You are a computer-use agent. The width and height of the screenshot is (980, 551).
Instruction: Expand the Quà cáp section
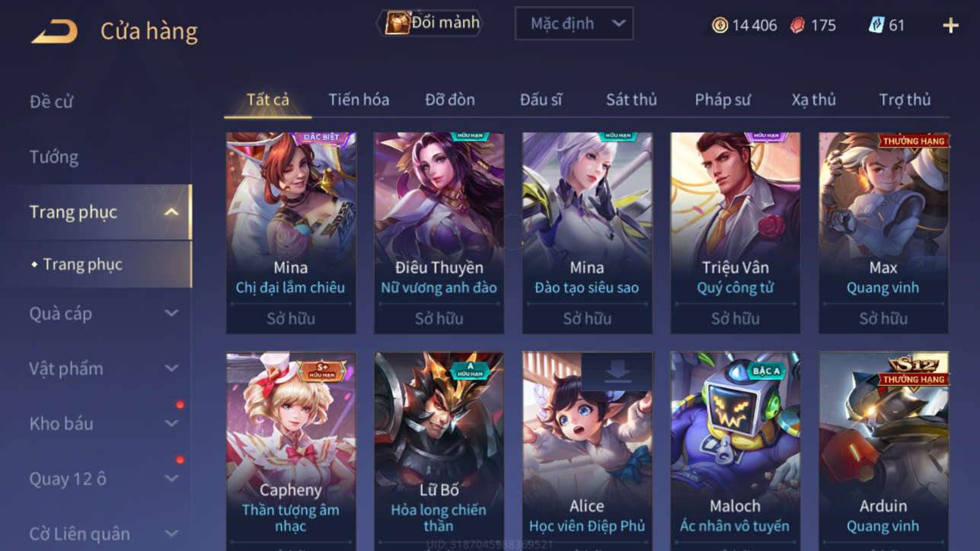(171, 314)
